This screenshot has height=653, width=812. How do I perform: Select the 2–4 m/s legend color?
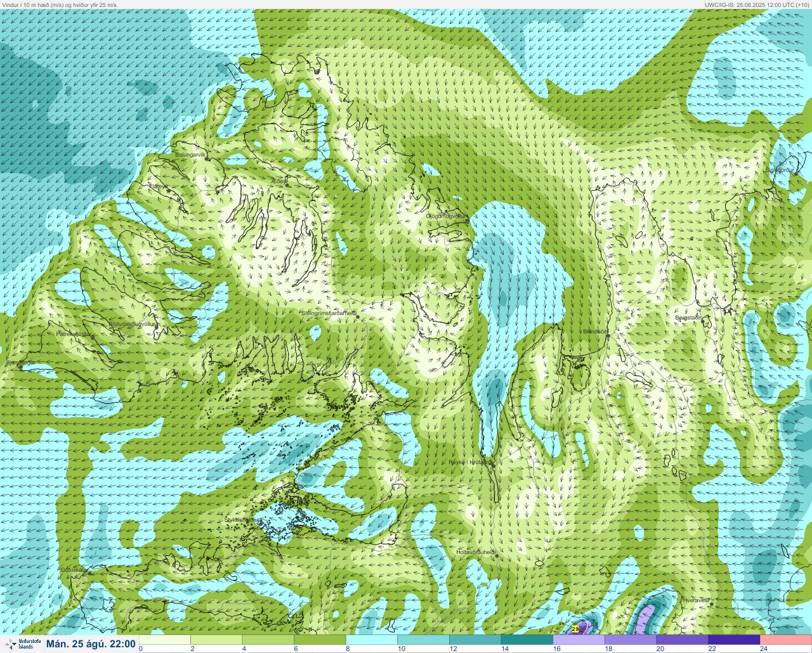point(217,639)
